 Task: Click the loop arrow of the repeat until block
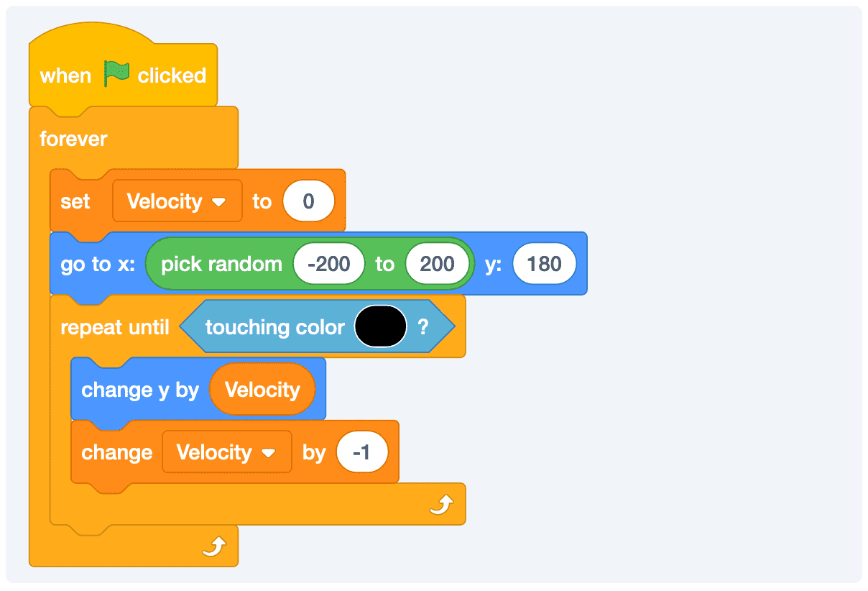(442, 505)
